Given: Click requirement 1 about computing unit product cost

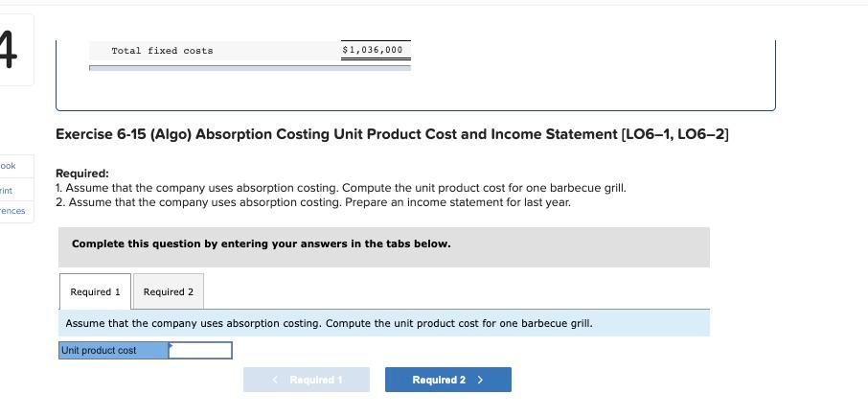Looking at the screenshot, I should (341, 188).
